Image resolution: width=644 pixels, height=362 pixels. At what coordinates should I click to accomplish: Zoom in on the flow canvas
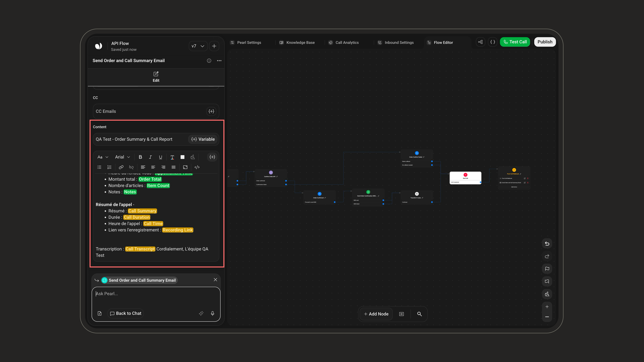coord(547,307)
